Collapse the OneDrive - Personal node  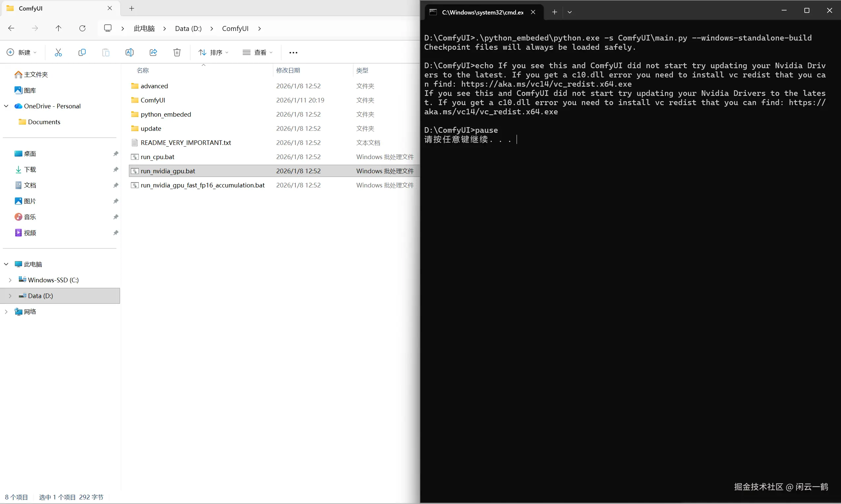tap(6, 106)
